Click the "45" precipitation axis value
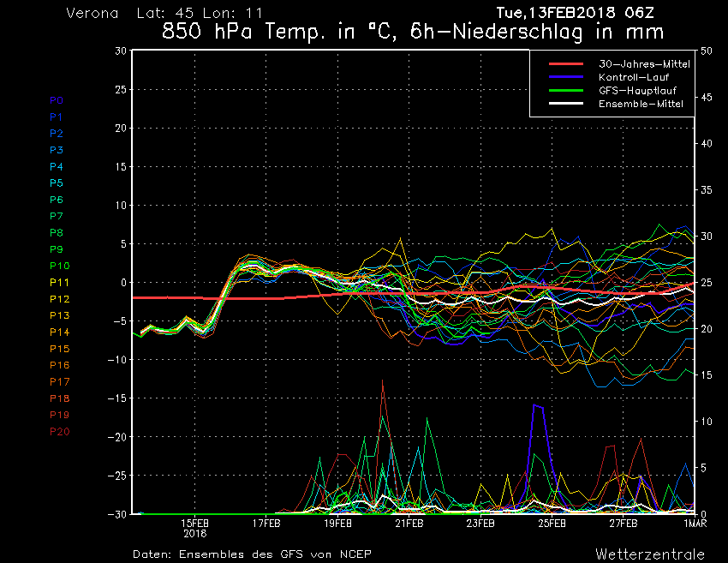This screenshot has width=728, height=563. (707, 98)
